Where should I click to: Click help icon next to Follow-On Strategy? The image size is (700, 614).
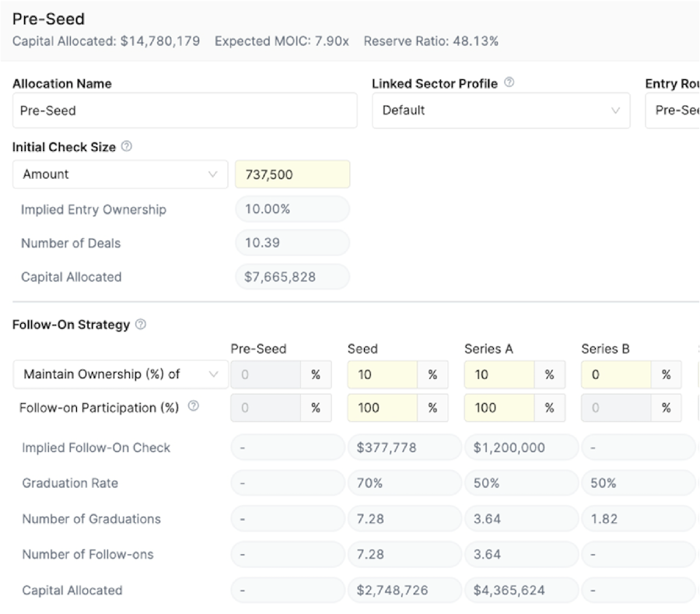tap(141, 325)
